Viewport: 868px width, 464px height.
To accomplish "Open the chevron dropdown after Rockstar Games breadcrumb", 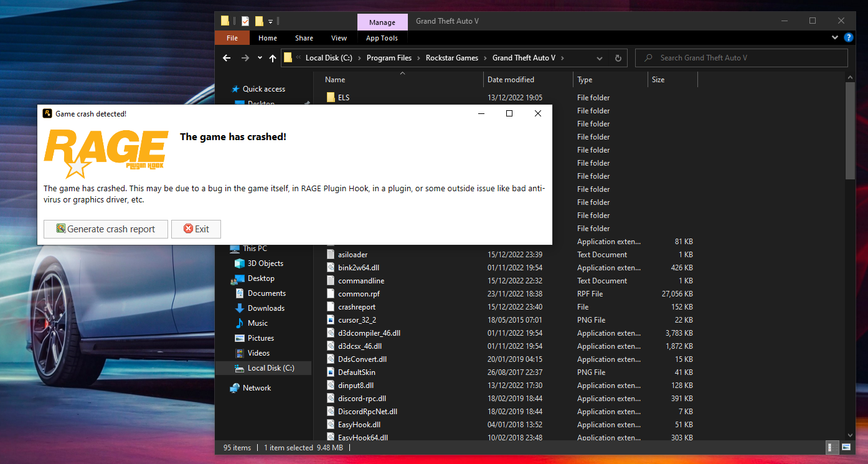I will (485, 58).
